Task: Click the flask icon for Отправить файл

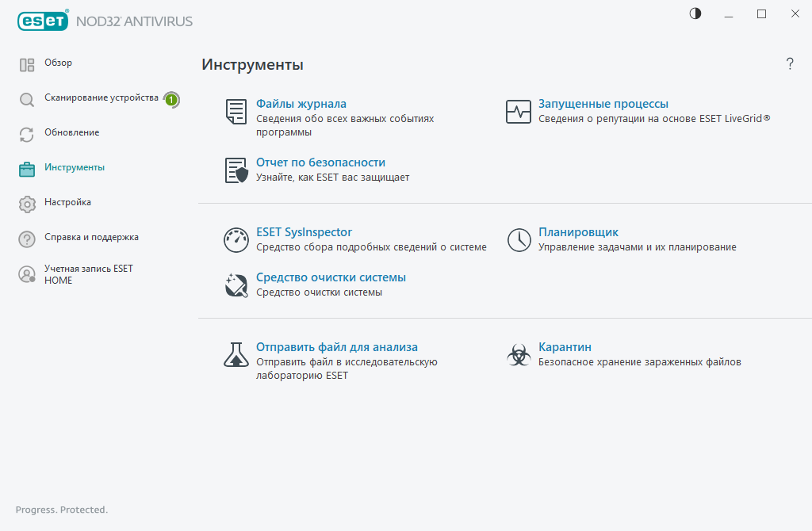Action: click(x=236, y=354)
